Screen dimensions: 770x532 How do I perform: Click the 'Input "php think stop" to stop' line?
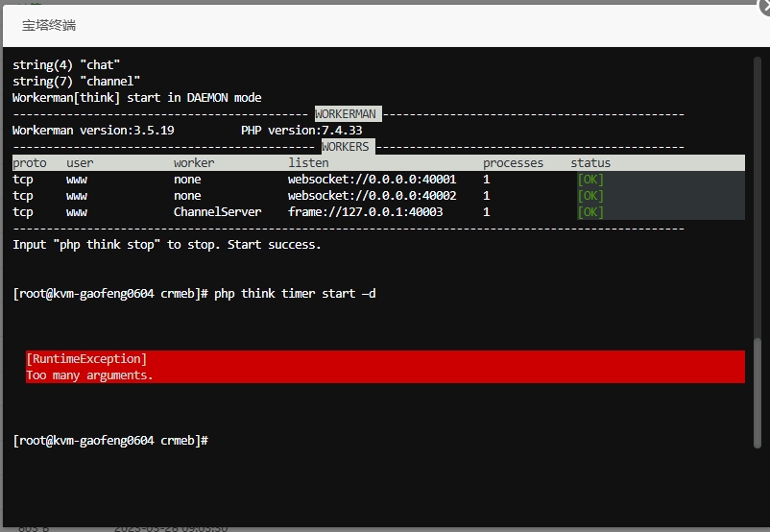pyautogui.click(x=166, y=244)
